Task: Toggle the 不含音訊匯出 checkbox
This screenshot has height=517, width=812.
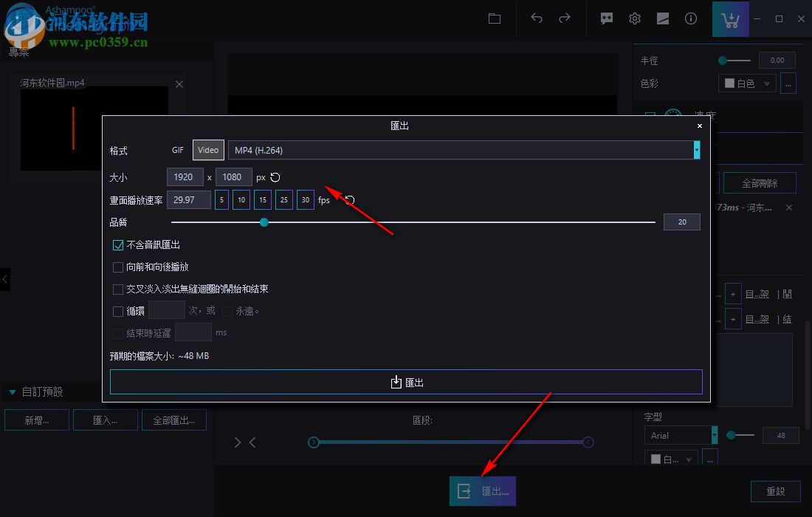Action: click(118, 245)
